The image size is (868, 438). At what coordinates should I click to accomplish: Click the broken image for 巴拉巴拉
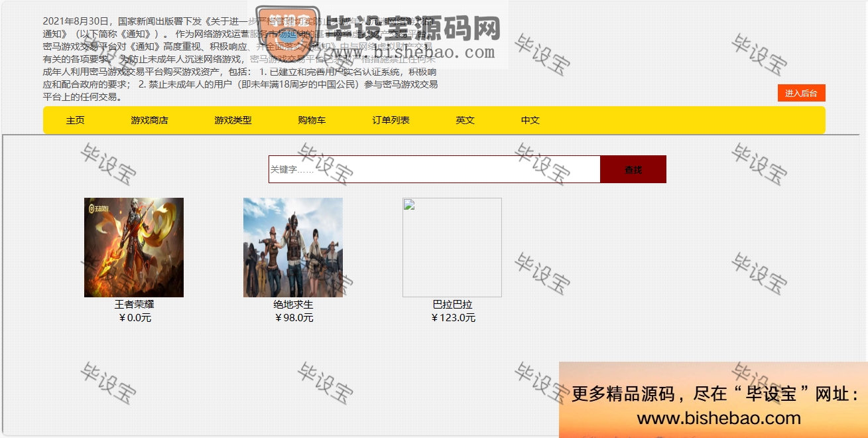[x=452, y=248]
